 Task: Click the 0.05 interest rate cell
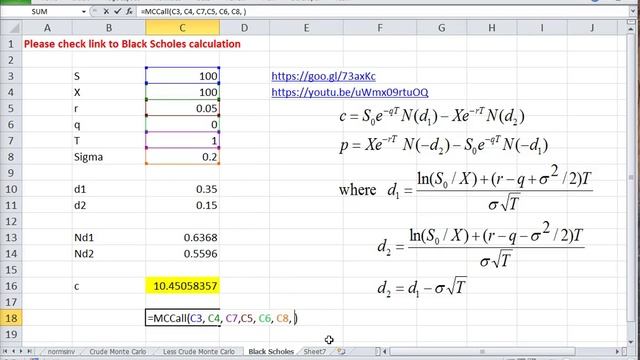[182, 108]
